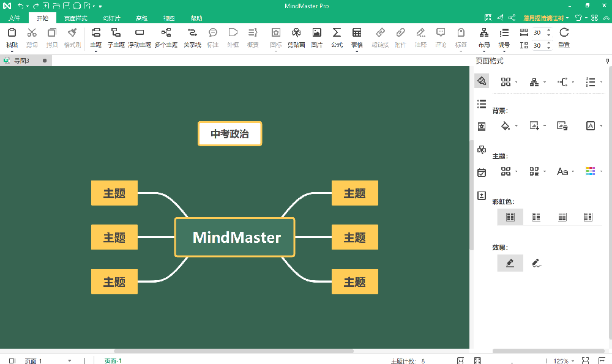The width and height of the screenshot is (612, 364).
Task: Open the 文件 (File) menu
Action: pyautogui.click(x=14, y=18)
